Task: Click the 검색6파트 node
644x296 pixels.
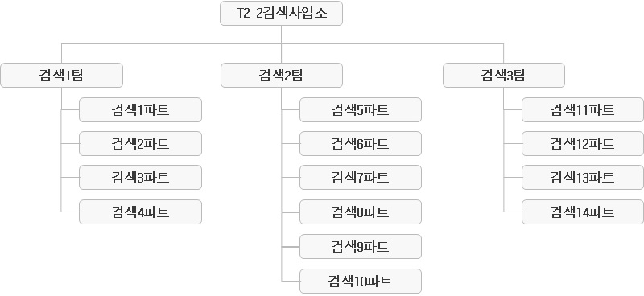Action: point(361,144)
